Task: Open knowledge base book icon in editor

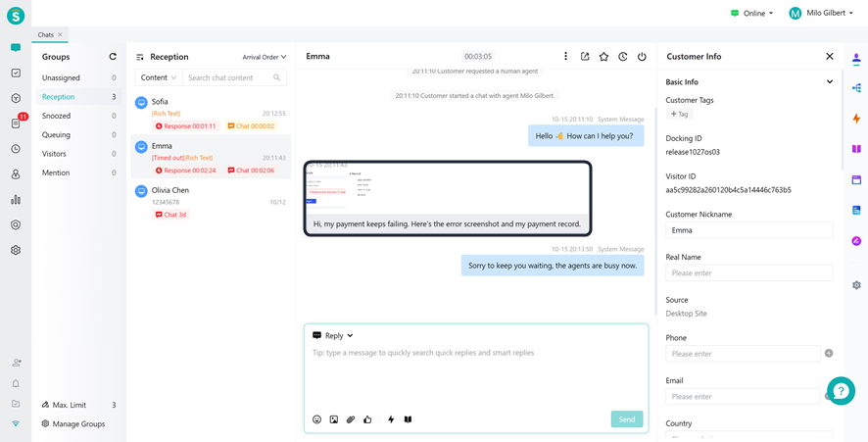Action: pos(408,419)
